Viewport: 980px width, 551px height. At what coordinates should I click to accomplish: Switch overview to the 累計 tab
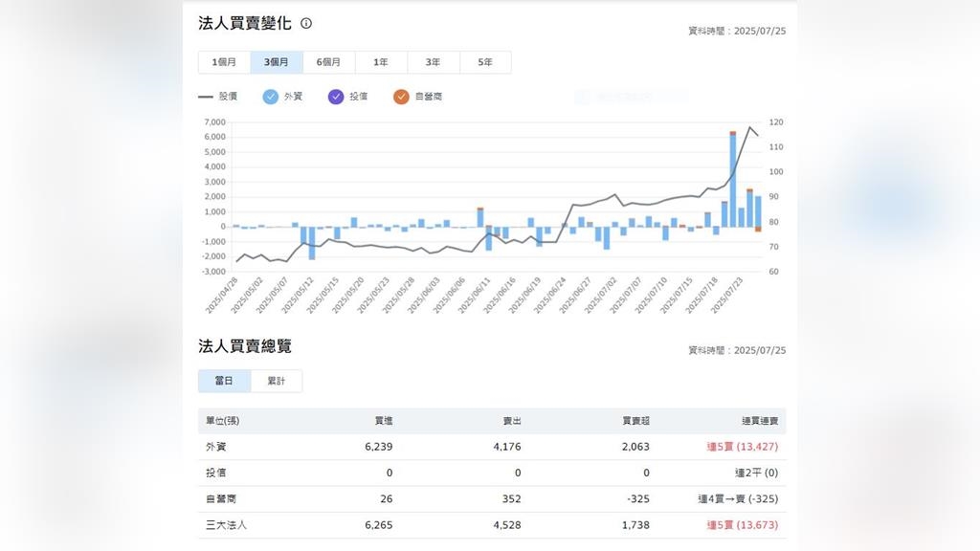277,381
